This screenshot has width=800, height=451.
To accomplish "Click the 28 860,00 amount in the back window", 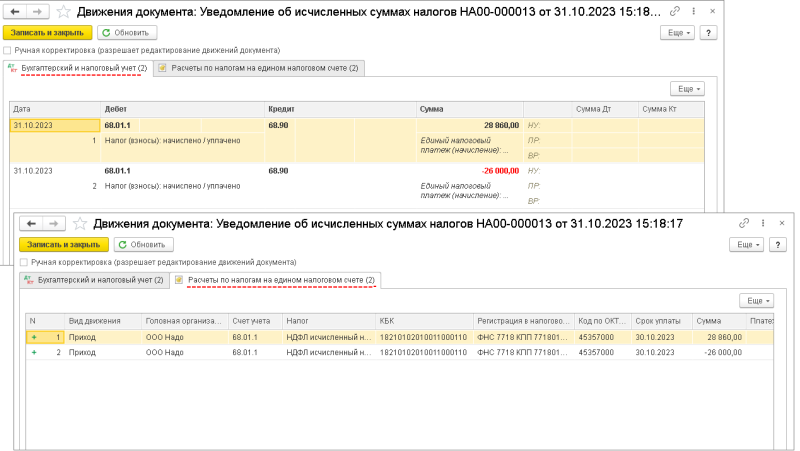I will click(x=501, y=126).
